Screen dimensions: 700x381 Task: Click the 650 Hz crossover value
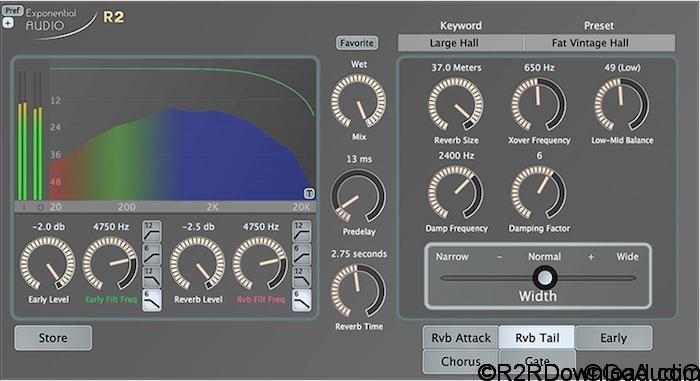coord(539,68)
